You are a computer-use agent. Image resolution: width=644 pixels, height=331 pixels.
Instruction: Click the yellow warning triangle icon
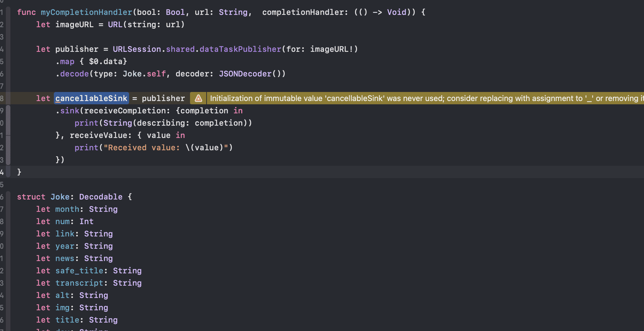198,98
